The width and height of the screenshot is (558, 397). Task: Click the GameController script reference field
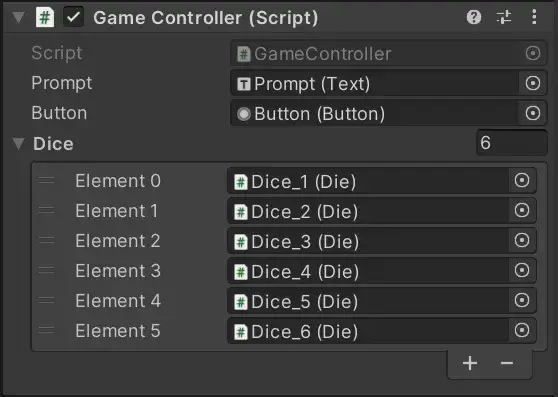(389, 53)
